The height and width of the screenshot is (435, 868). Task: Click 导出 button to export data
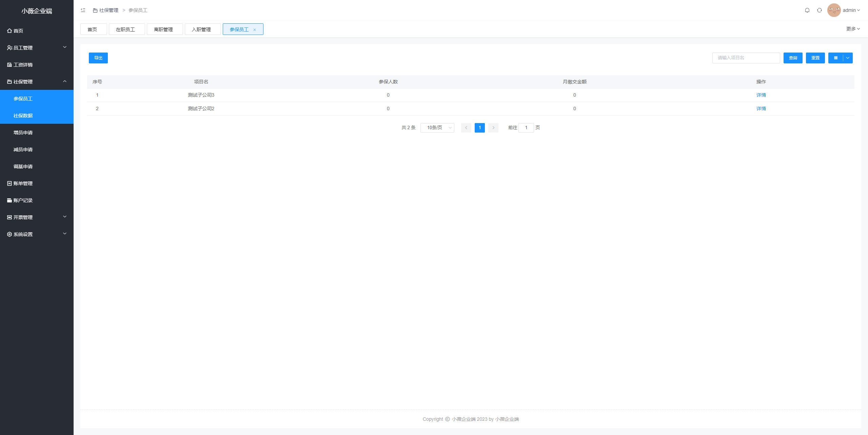coord(98,58)
